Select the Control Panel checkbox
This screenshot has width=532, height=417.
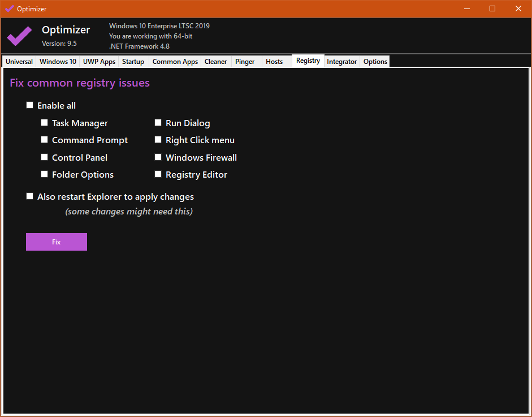point(45,157)
